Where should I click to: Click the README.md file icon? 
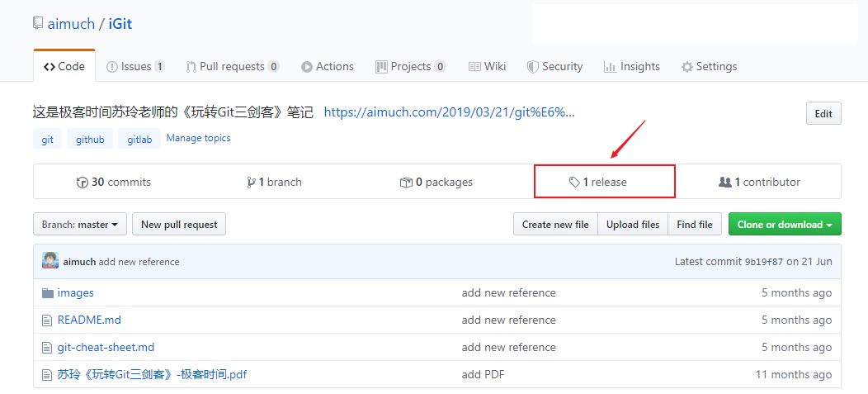47,320
